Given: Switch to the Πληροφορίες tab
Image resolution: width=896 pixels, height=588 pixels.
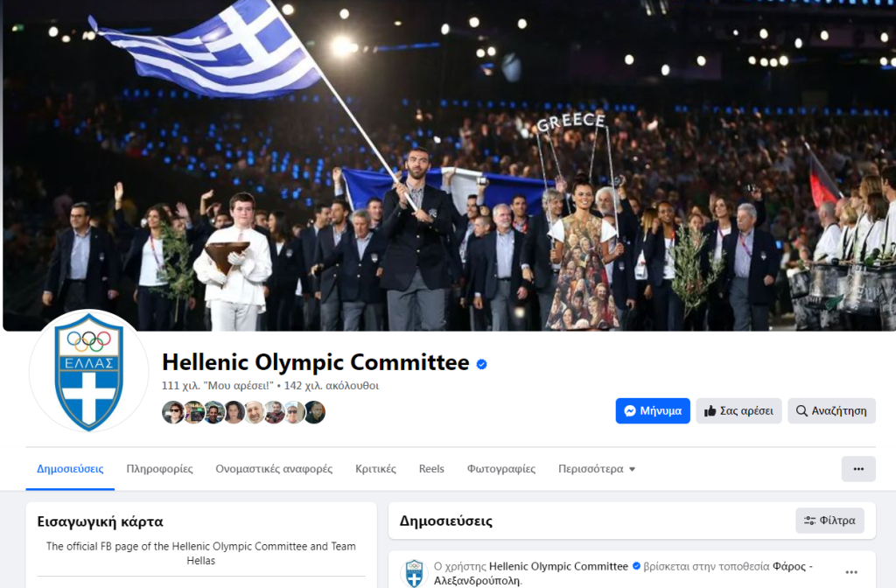Looking at the screenshot, I should click(x=159, y=469).
